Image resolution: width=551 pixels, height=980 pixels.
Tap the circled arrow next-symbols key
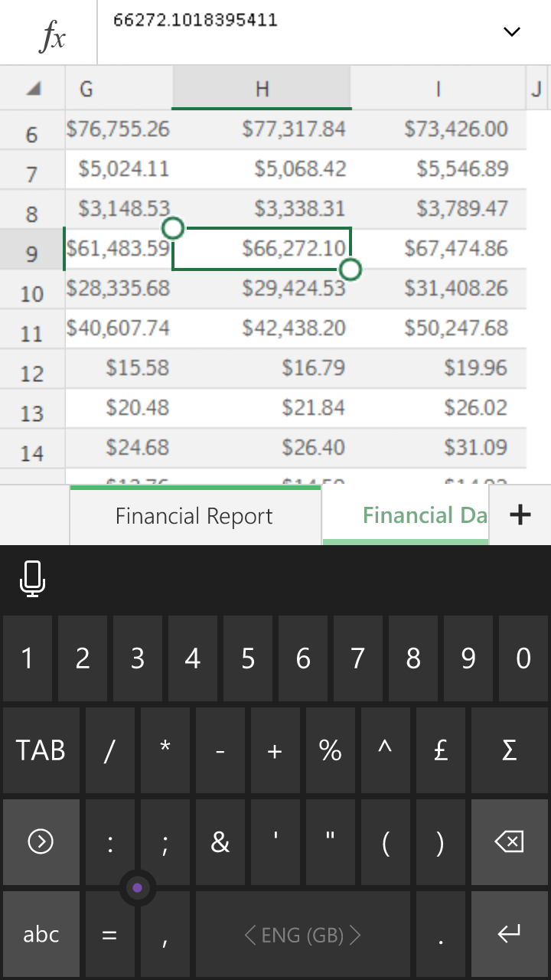41,842
